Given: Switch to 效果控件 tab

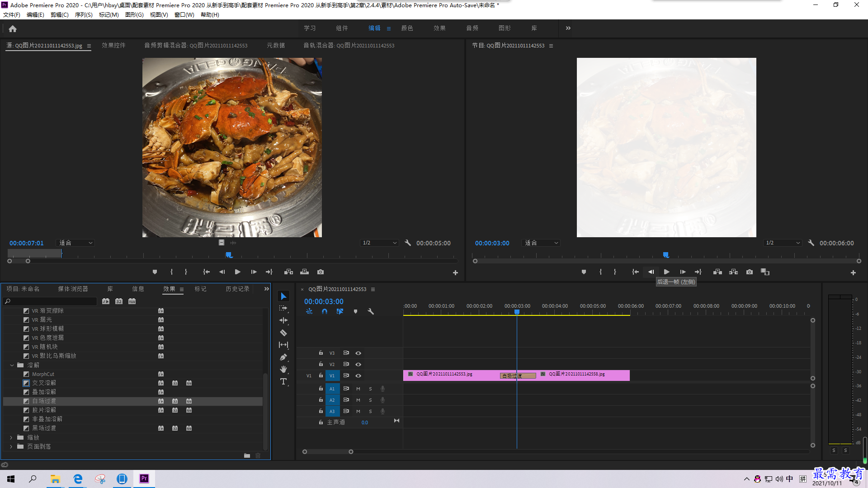Looking at the screenshot, I should point(113,46).
